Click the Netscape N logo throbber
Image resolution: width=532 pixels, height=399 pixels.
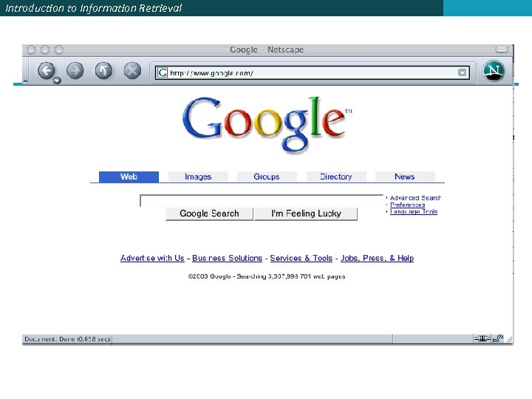click(494, 71)
